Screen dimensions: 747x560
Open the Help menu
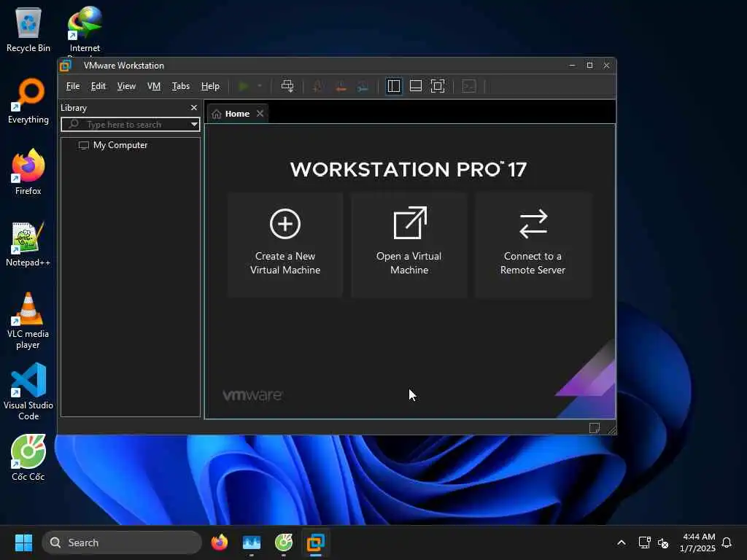(210, 86)
